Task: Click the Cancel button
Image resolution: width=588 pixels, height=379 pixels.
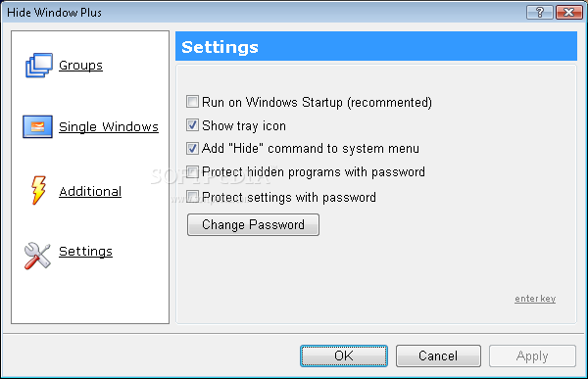Action: pyautogui.click(x=438, y=355)
